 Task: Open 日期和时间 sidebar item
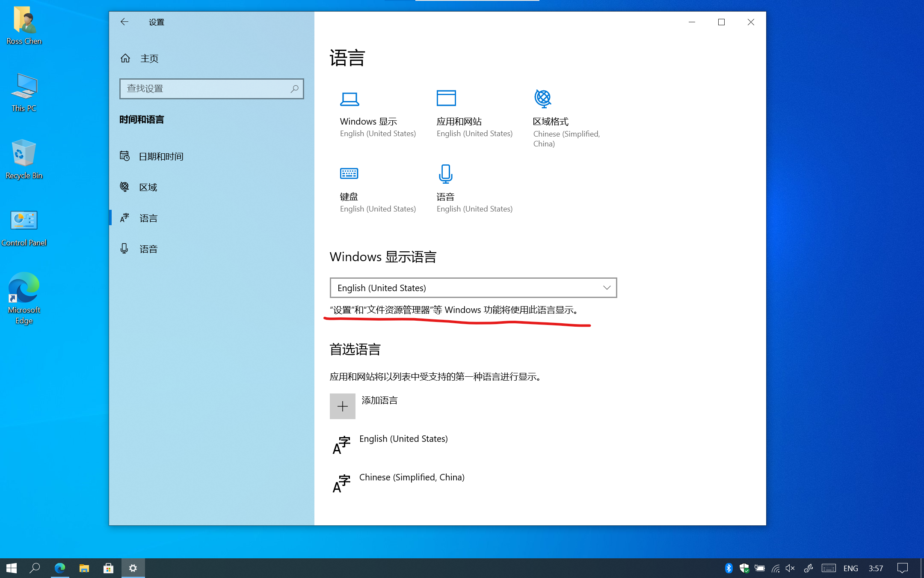pos(161,156)
